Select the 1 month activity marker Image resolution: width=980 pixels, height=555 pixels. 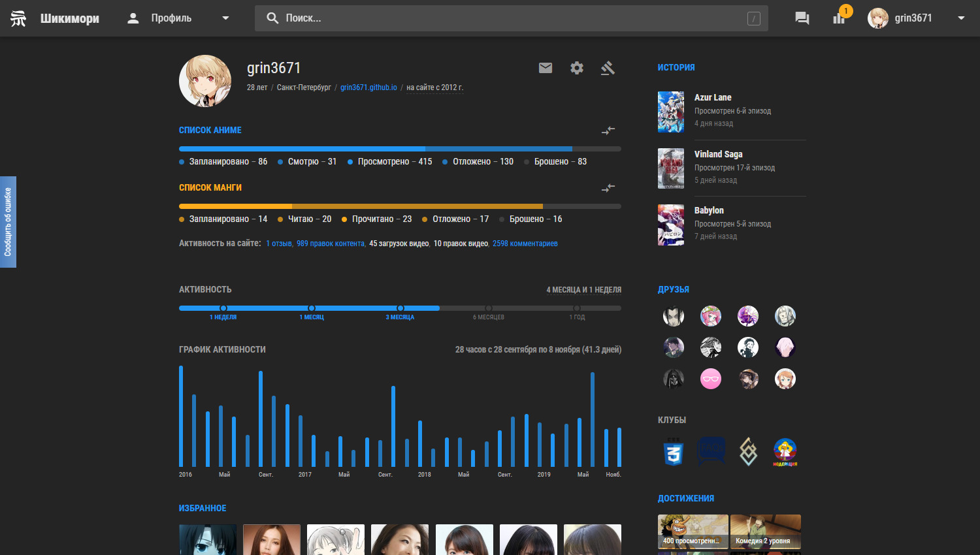point(312,308)
